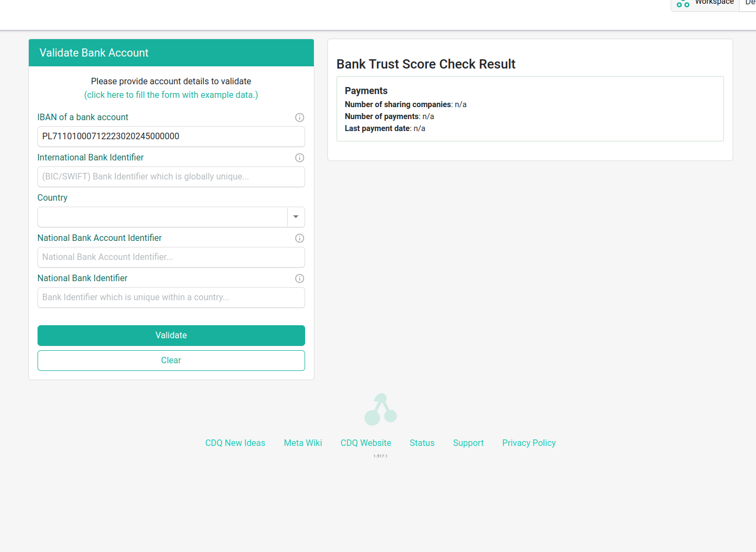The width and height of the screenshot is (756, 552).
Task: Clear the form with Clear button
Action: [x=171, y=361]
